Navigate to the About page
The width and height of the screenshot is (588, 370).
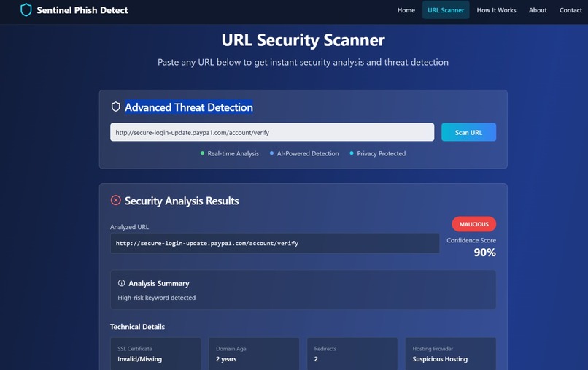point(538,10)
